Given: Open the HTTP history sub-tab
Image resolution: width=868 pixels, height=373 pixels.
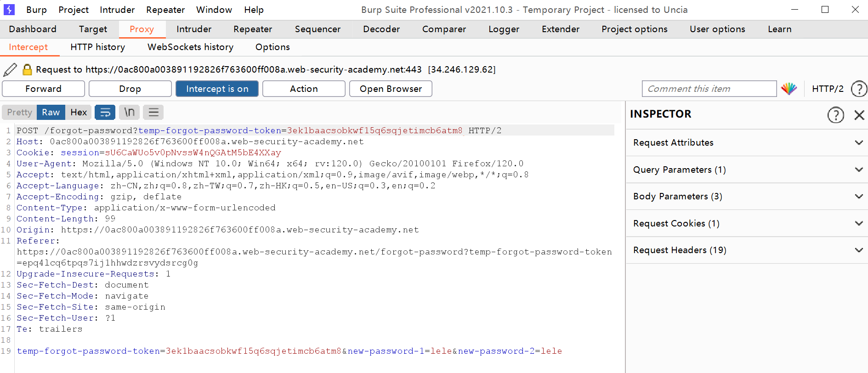Looking at the screenshot, I should click(97, 47).
